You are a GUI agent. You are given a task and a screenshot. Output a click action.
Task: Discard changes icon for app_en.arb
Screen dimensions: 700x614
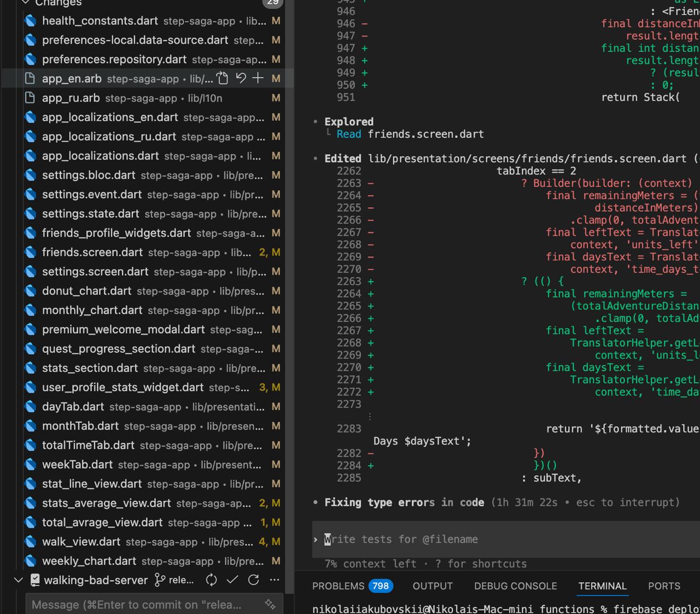coord(241,79)
